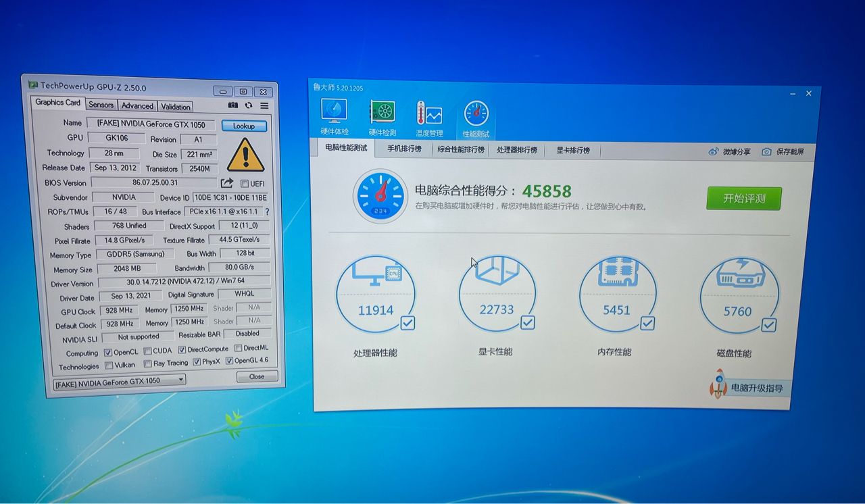Image resolution: width=865 pixels, height=504 pixels.
Task: Select the 电脑性能测试 tab
Action: tap(346, 148)
